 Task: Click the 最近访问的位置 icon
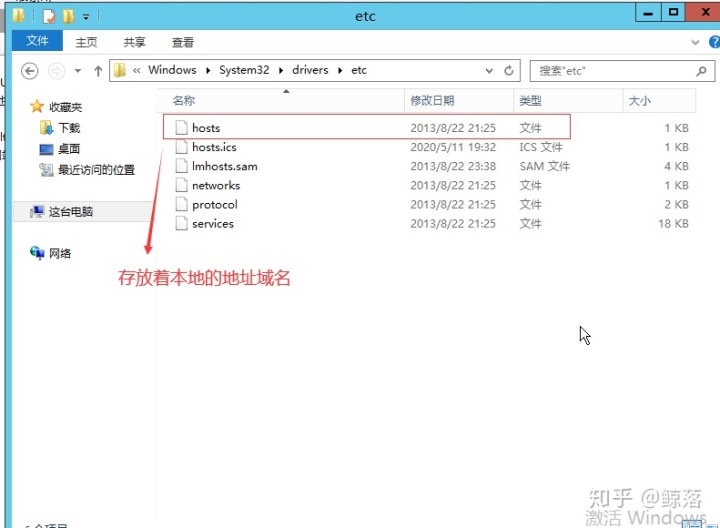46,170
